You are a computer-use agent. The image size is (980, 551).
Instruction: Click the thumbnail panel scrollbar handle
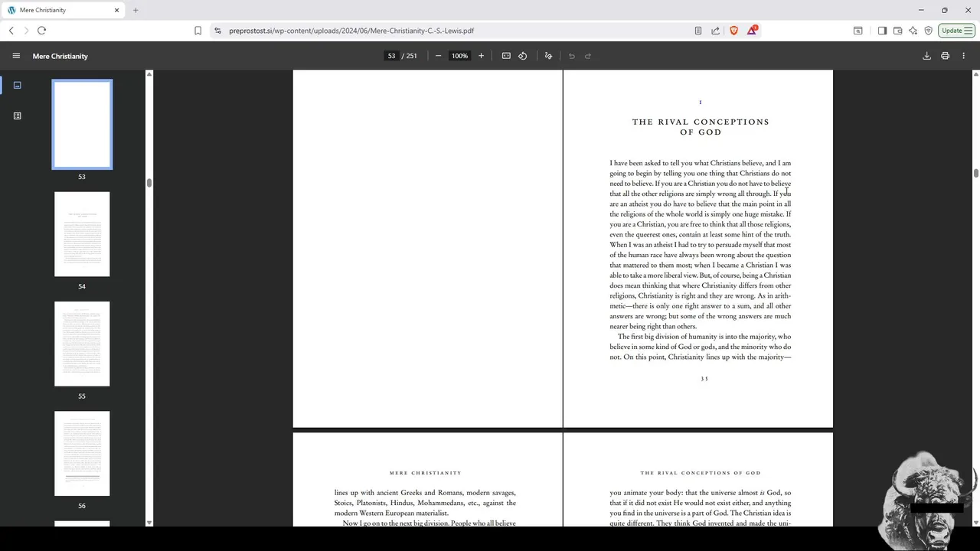(x=149, y=183)
